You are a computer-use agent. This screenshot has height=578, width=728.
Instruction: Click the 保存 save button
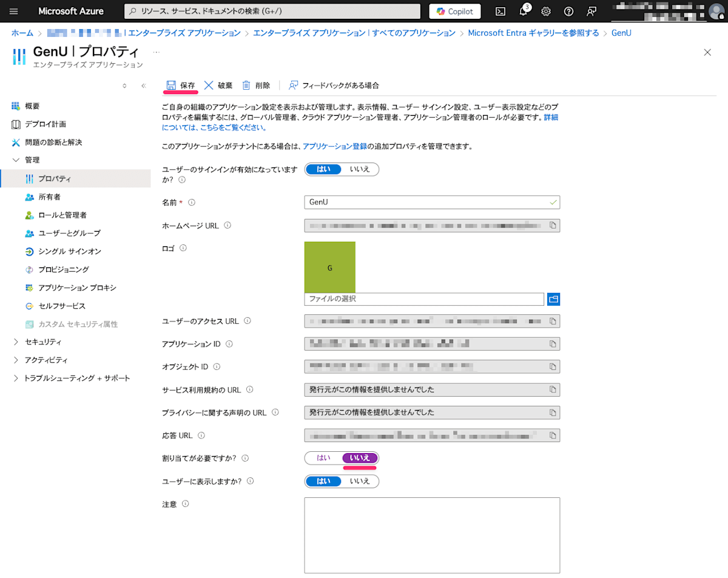(x=181, y=86)
